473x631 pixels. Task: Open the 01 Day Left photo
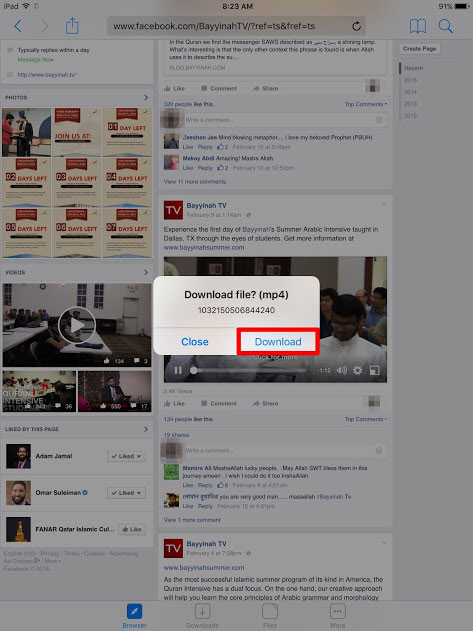click(x=127, y=132)
